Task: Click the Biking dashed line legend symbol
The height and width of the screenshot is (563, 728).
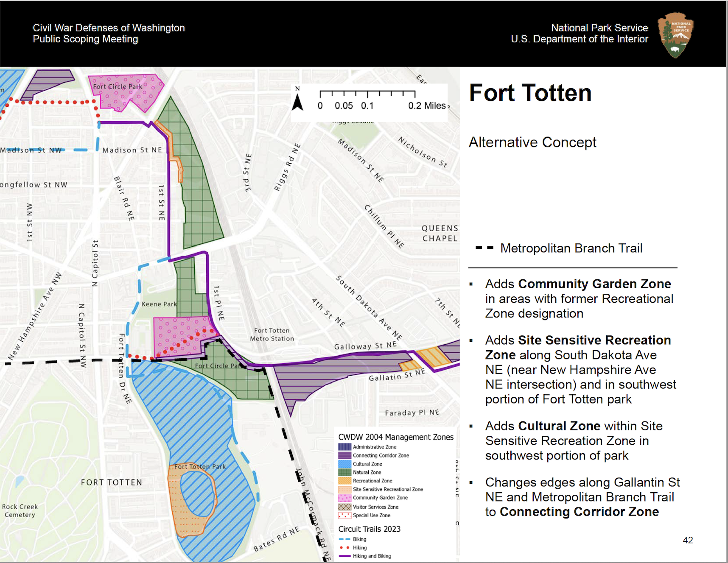Action: pyautogui.click(x=344, y=539)
